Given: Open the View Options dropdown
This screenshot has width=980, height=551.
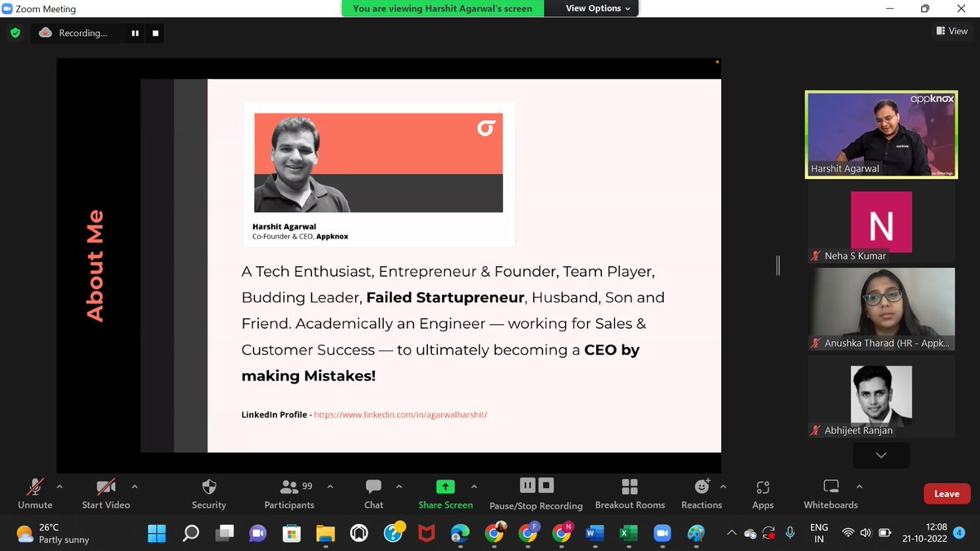Looking at the screenshot, I should [598, 8].
